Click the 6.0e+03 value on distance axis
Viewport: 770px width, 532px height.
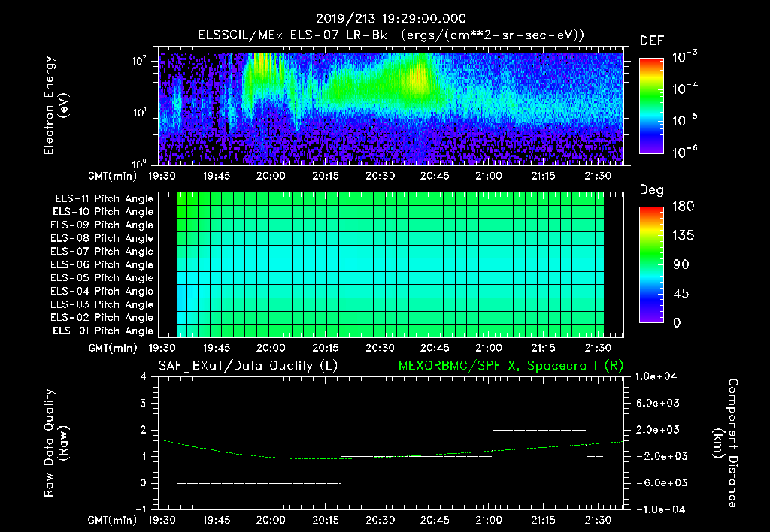click(x=657, y=403)
